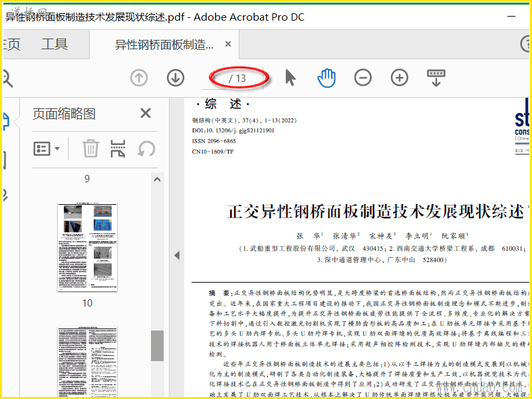Open the help question icon

pyautogui.click(x=525, y=44)
